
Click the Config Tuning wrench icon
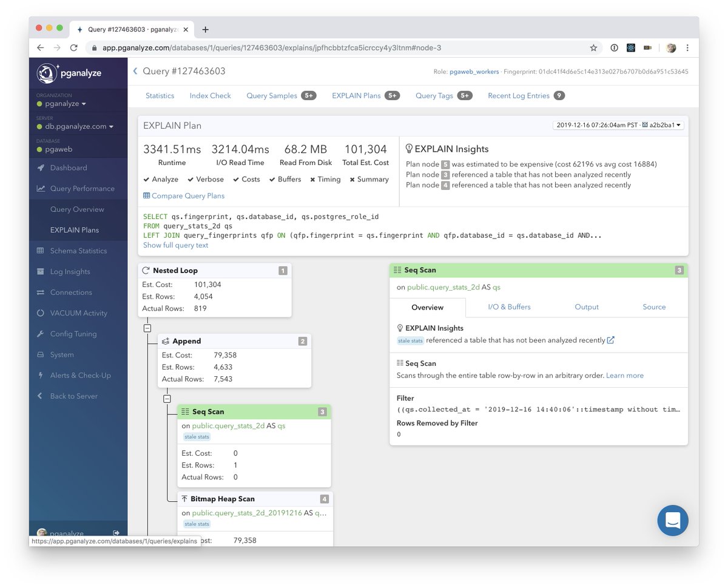point(41,334)
